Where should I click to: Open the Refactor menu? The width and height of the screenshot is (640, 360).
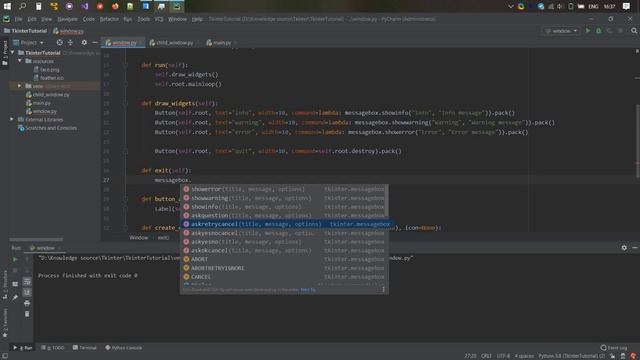coord(109,19)
